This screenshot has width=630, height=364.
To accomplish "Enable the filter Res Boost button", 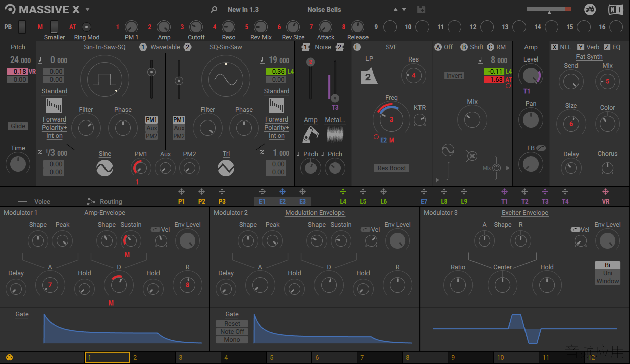I will coord(392,168).
